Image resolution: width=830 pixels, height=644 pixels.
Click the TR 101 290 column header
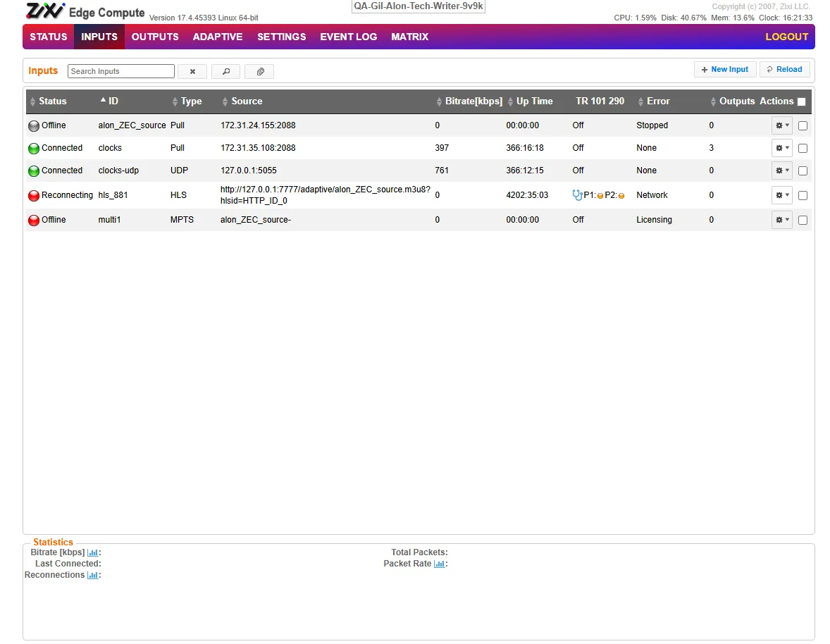click(600, 101)
